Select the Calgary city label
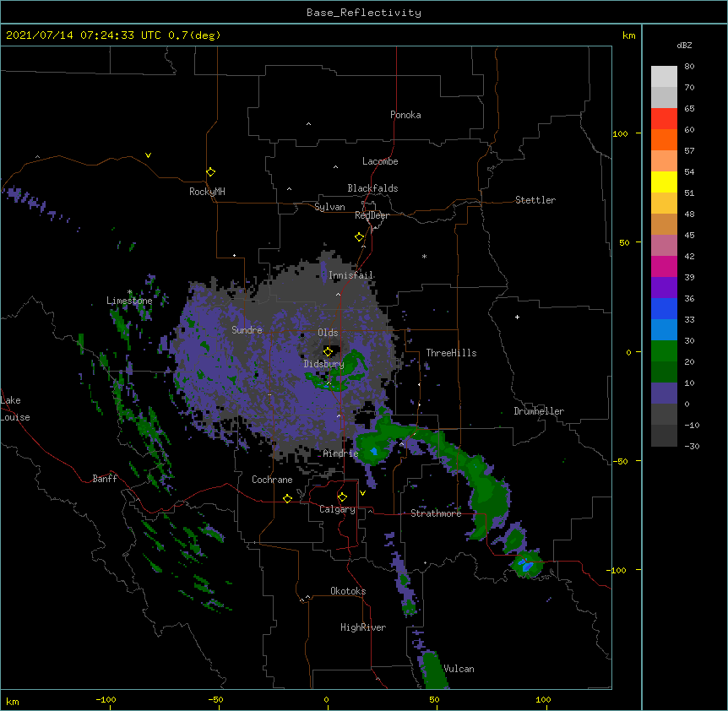 coord(337,509)
